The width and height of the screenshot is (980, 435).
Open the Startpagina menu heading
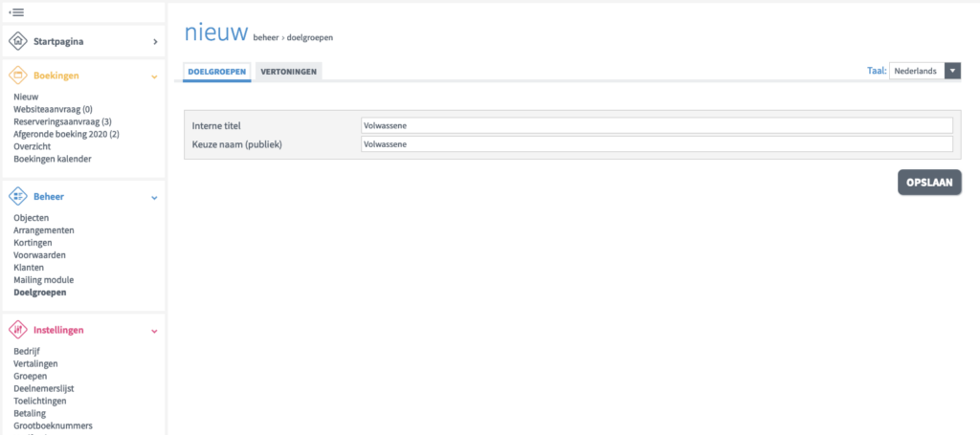[x=58, y=42]
